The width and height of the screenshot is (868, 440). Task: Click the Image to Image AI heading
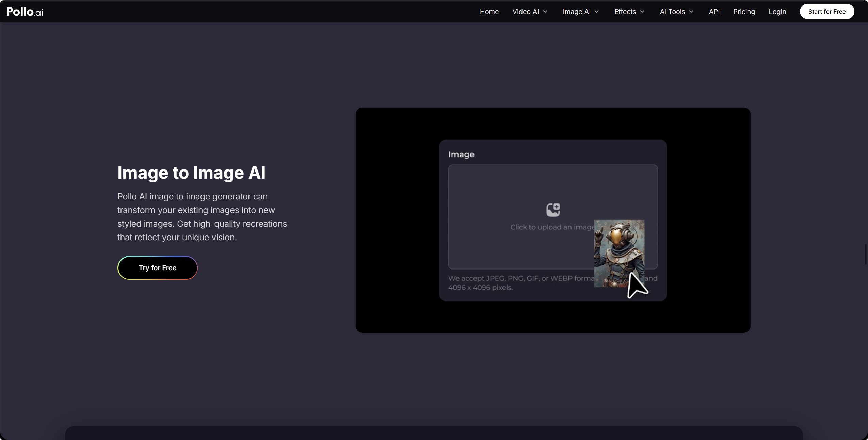pos(191,173)
